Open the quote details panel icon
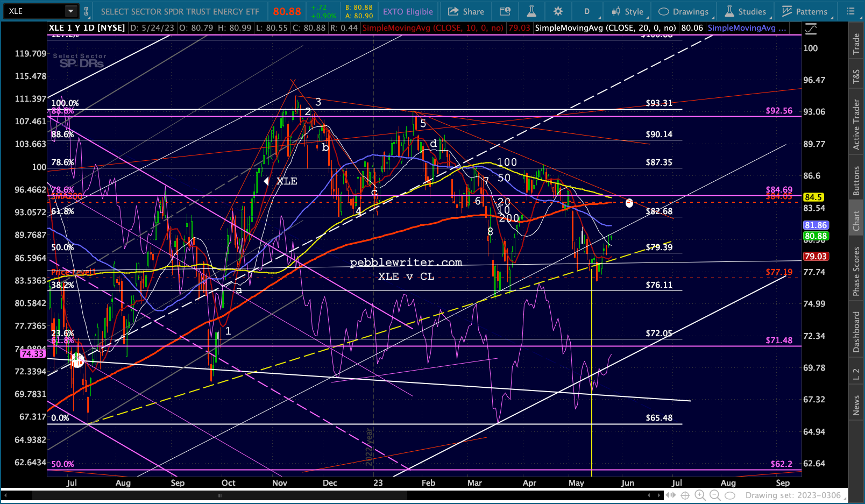 pos(505,11)
